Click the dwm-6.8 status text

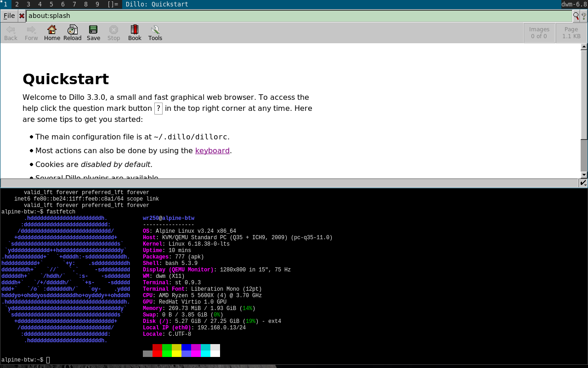[574, 4]
